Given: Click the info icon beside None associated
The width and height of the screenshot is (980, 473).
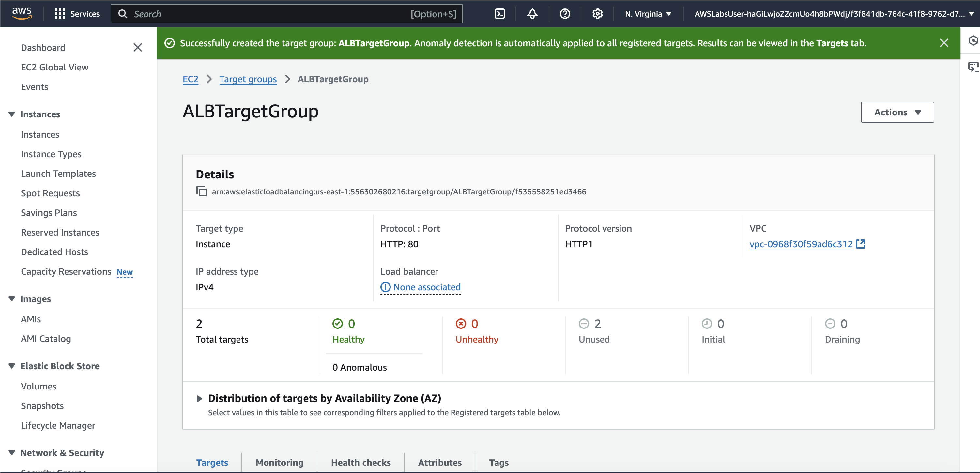Looking at the screenshot, I should click(385, 287).
